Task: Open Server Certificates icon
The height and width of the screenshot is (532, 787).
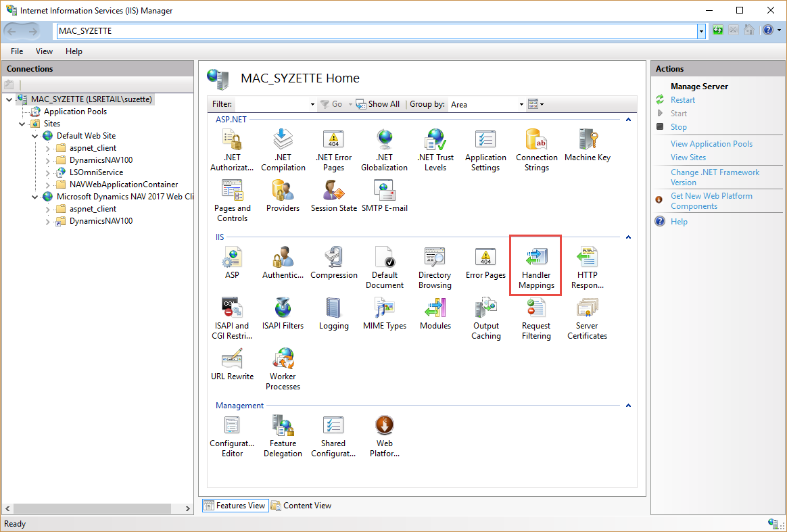Action: (x=587, y=319)
